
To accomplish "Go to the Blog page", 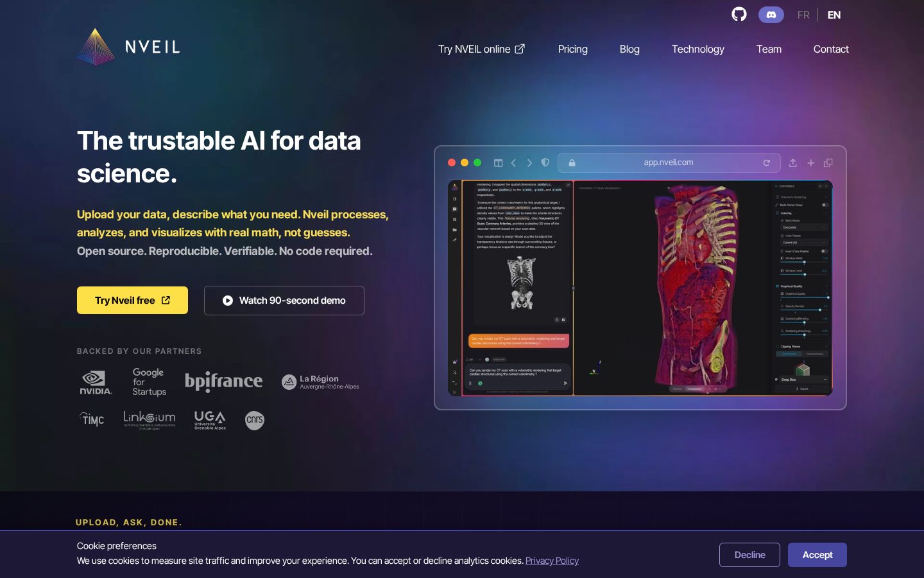I will click(629, 49).
